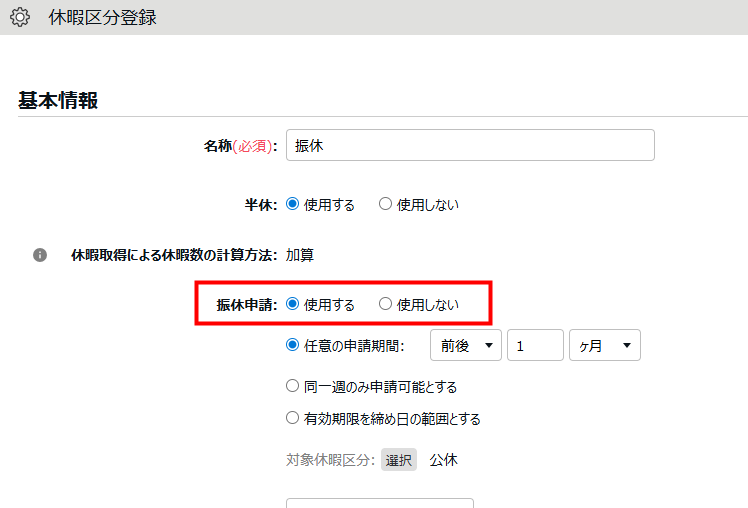
Task: Choose 有効期限を締め日の範囲とする radio option
Action: 292,418
